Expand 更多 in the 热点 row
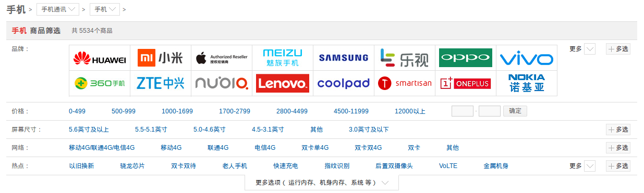644x193 pixels. 582,166
